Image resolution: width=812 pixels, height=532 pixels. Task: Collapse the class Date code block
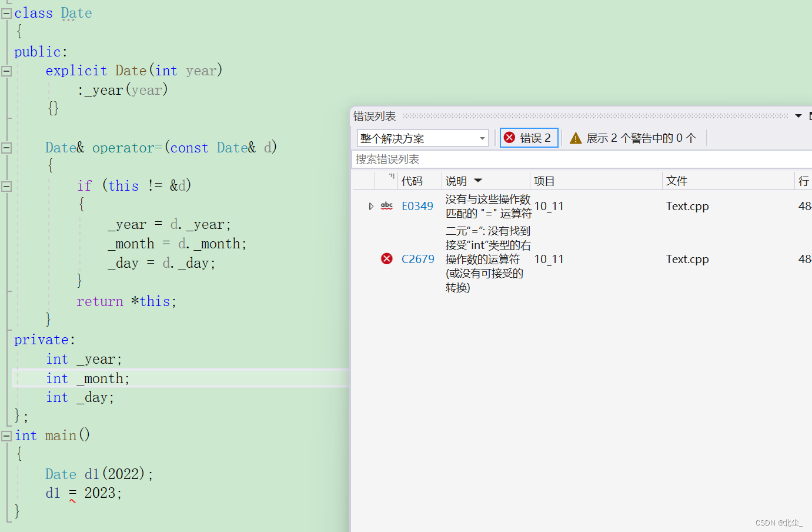[6, 14]
